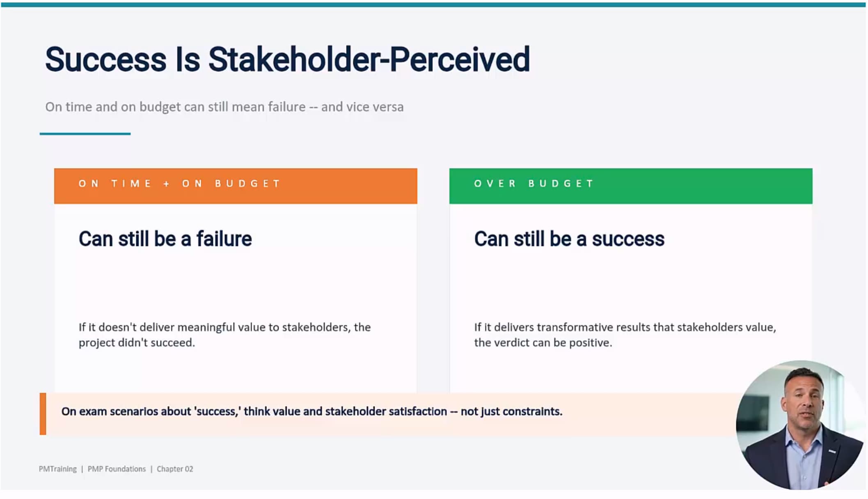Click the orange accent bar beside exam tip
The width and height of the screenshot is (868, 499).
point(43,414)
